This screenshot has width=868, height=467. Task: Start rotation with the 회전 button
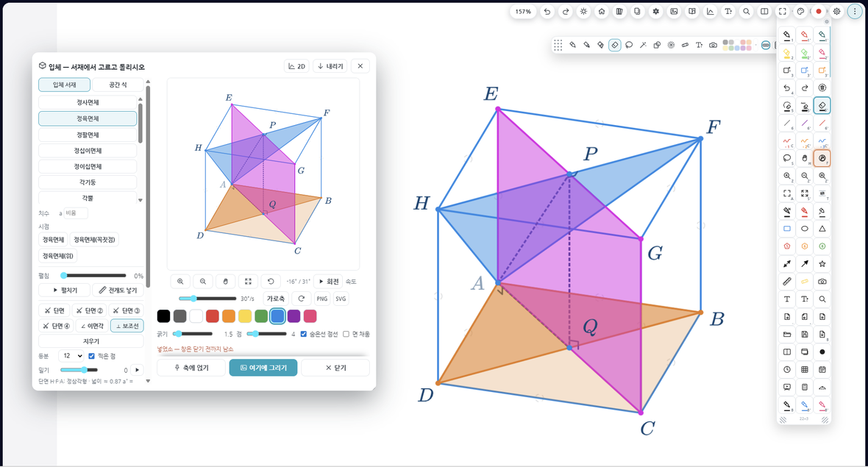click(328, 282)
